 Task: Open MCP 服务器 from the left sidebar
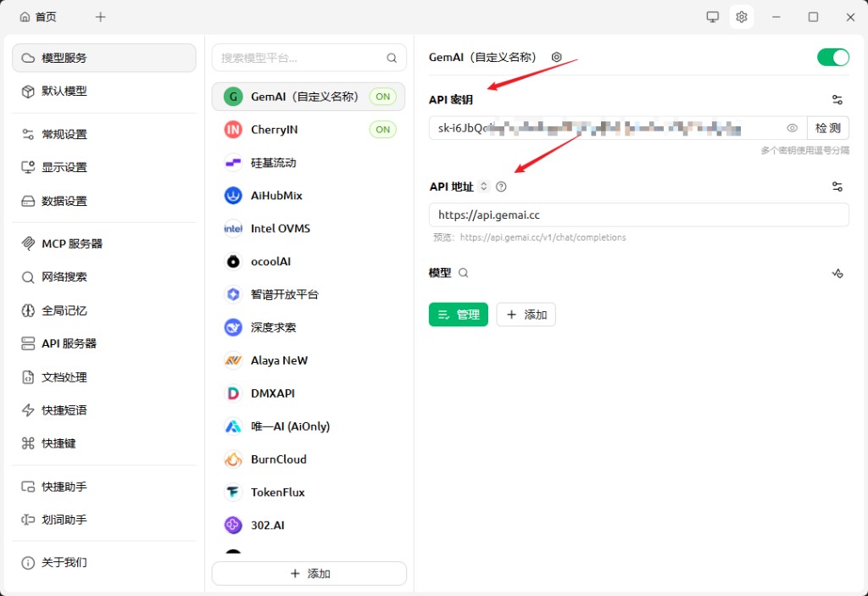70,243
